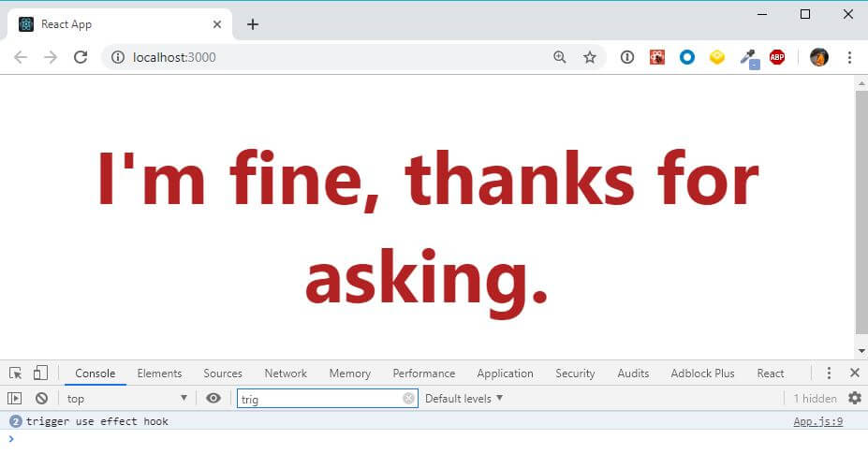Image resolution: width=868 pixels, height=454 pixels.
Task: Click the browser forward arrow
Action: click(x=51, y=57)
